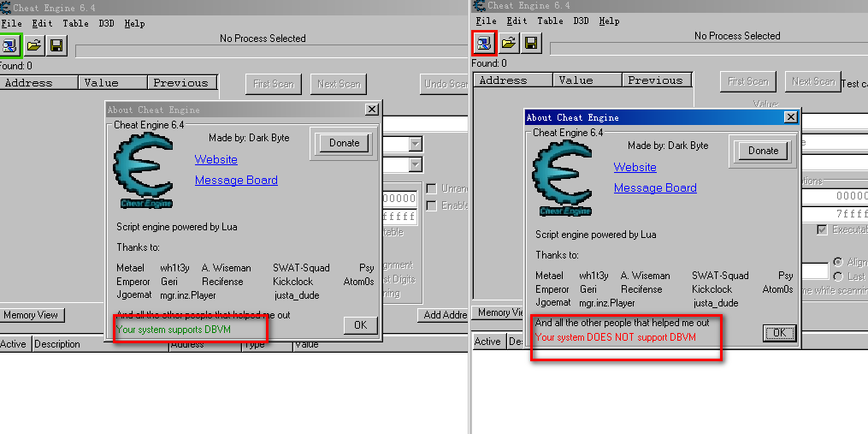The height and width of the screenshot is (434, 868).
Task: Click Donate button in right About dialog
Action: pos(764,151)
